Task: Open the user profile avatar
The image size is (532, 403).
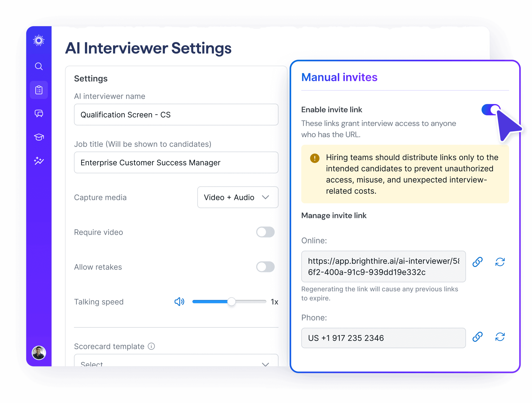Action: (x=39, y=353)
